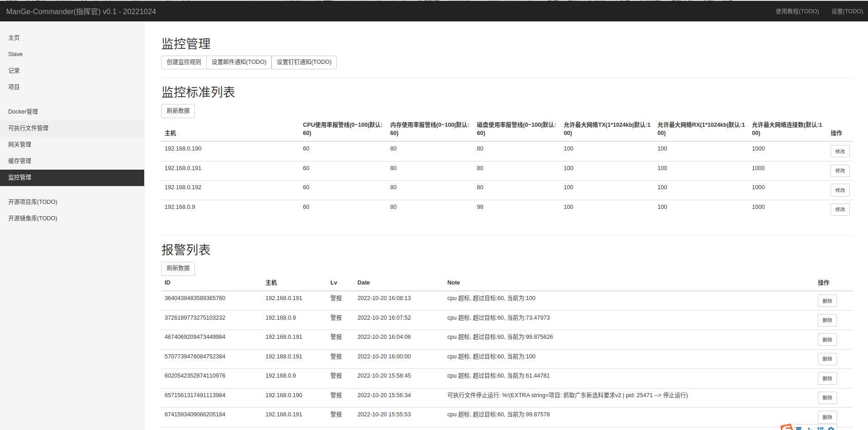Toggle Chinese/English on the Sogou input bar
Screen dimensions: 868x430
[x=799, y=429]
